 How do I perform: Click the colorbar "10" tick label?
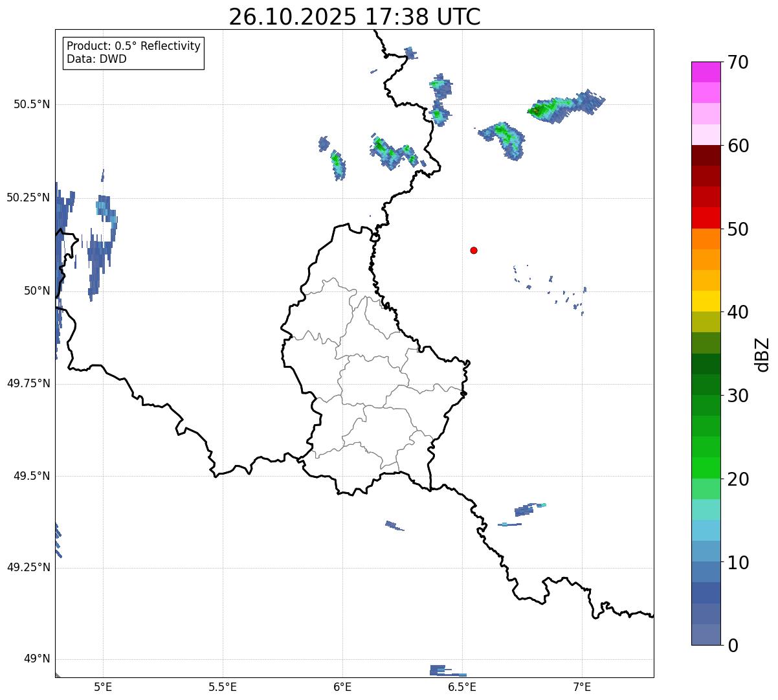point(738,563)
